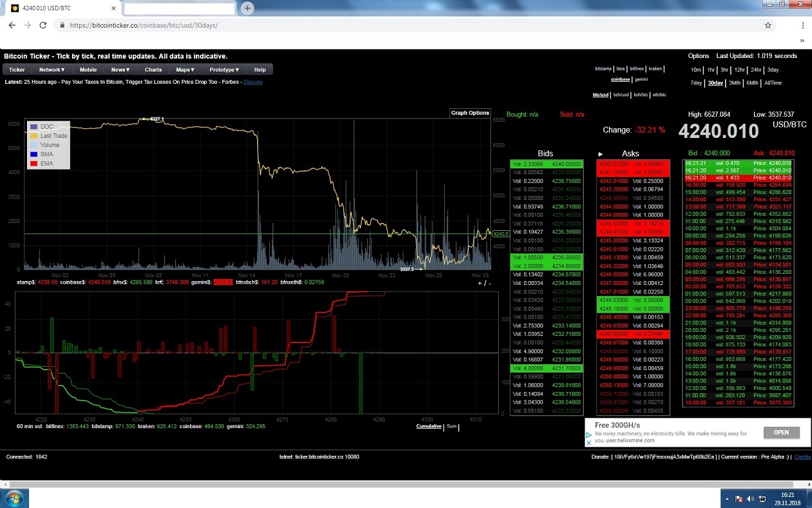
Task: Expand the Network menu
Action: [x=51, y=69]
